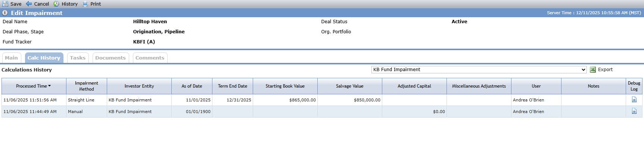Viewport: 644px width, 143px height.
Task: Click the Miscellaneous Adjustments column header
Action: pyautogui.click(x=479, y=86)
